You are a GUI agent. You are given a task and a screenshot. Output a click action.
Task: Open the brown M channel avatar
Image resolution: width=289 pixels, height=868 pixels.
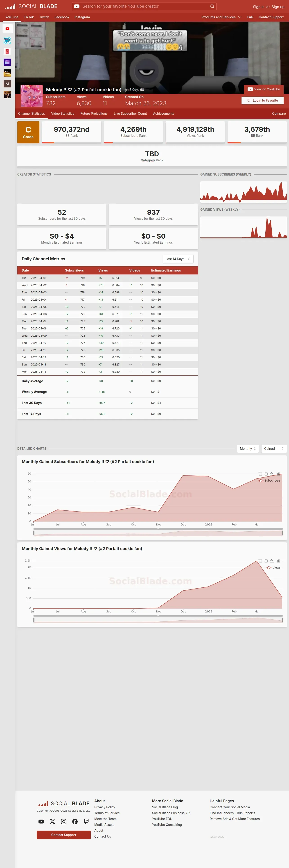click(x=7, y=84)
